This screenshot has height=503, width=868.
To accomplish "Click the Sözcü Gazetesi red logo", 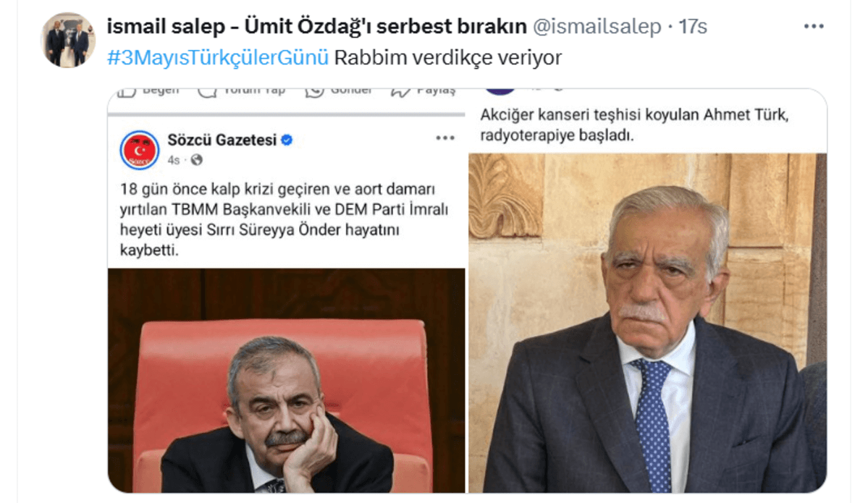I will [140, 150].
